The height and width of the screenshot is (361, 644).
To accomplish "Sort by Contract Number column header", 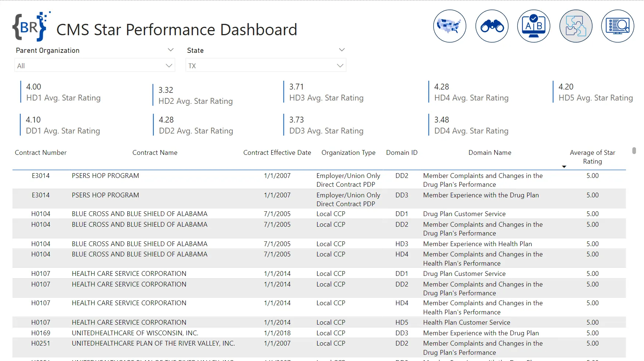I will tap(41, 153).
